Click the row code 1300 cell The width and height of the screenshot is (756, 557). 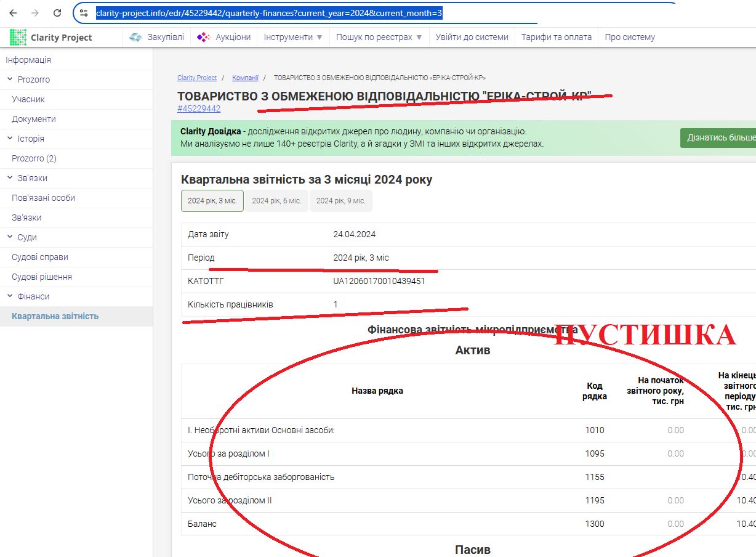click(595, 524)
